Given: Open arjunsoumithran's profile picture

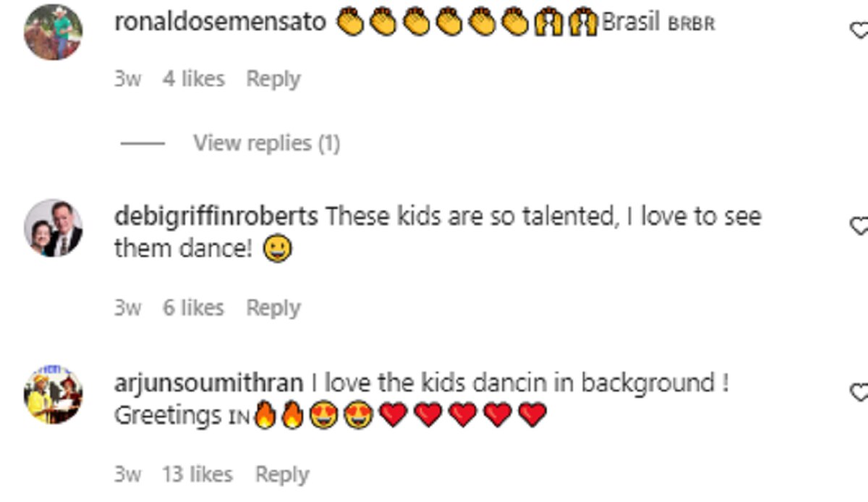Looking at the screenshot, I should [54, 395].
